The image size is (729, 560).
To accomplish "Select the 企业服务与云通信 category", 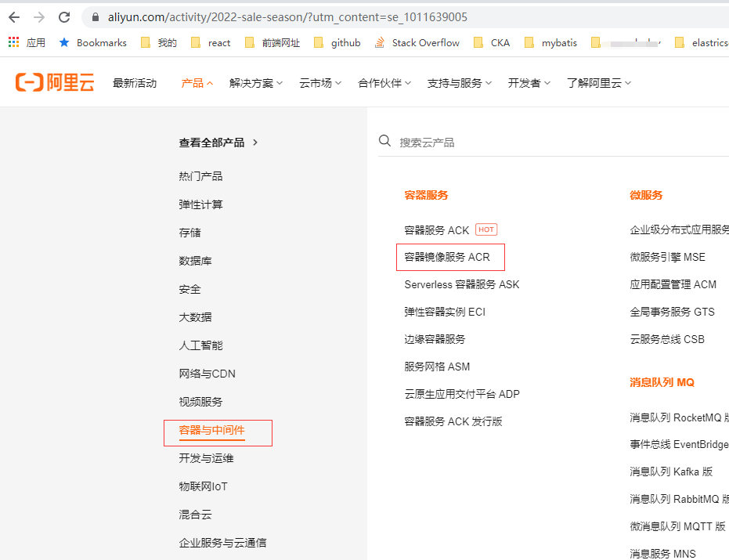I will (222, 543).
